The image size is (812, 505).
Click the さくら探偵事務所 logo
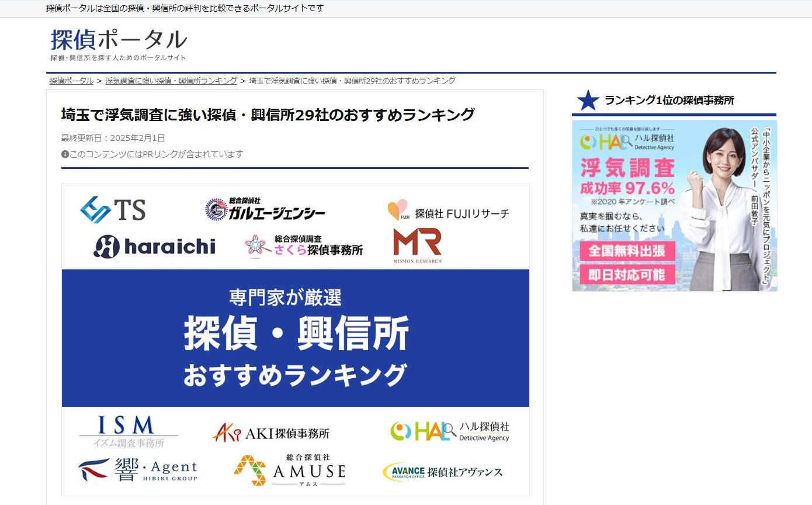tap(304, 245)
